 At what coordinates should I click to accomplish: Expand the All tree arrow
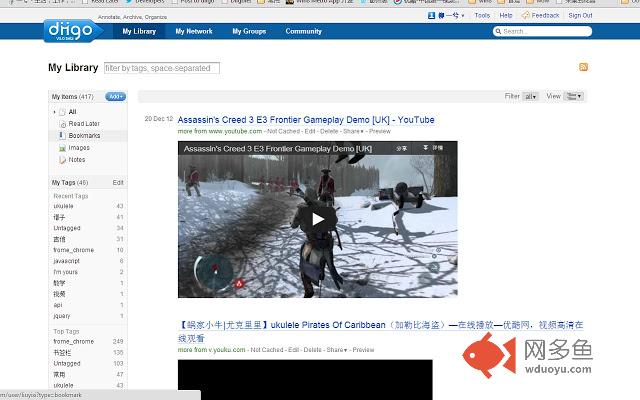coord(55,112)
